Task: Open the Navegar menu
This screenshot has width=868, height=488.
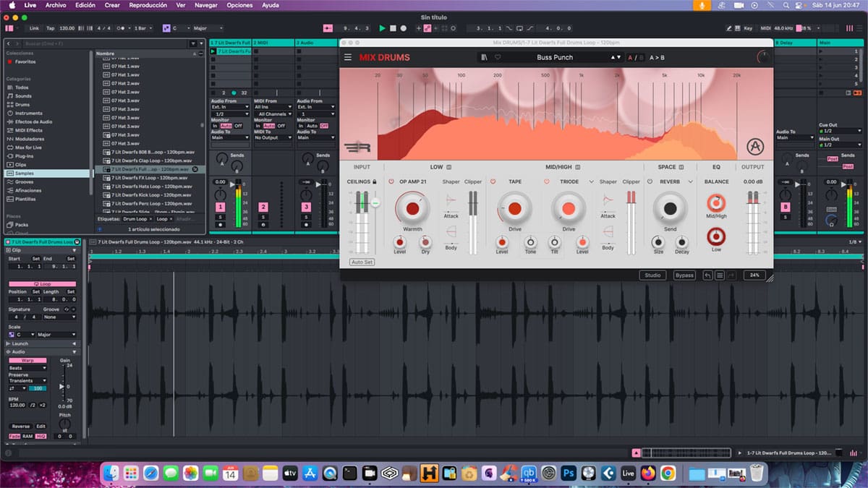Action: click(x=206, y=5)
